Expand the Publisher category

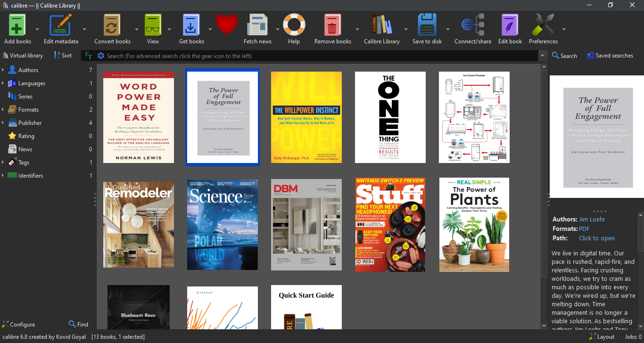(3, 122)
